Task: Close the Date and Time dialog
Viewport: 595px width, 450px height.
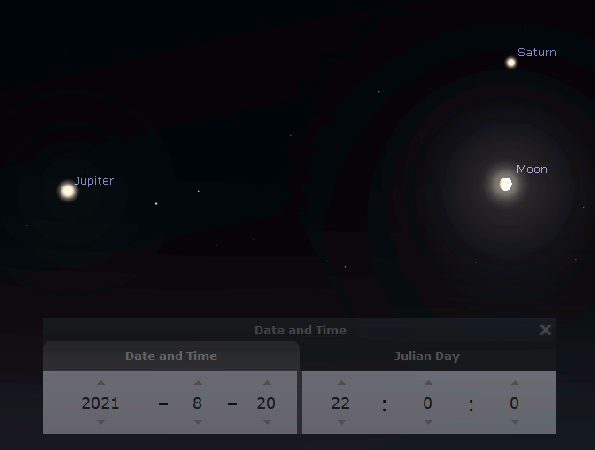Action: click(x=545, y=330)
